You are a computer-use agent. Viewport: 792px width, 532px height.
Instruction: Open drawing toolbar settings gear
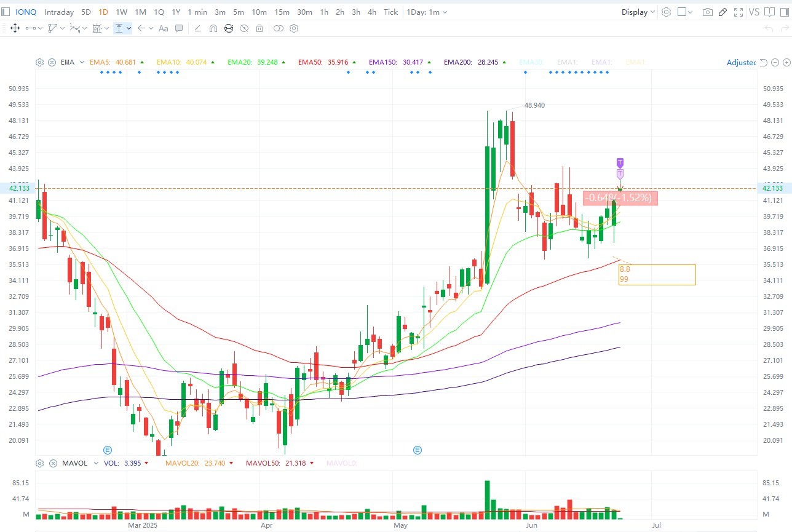pyautogui.click(x=294, y=28)
